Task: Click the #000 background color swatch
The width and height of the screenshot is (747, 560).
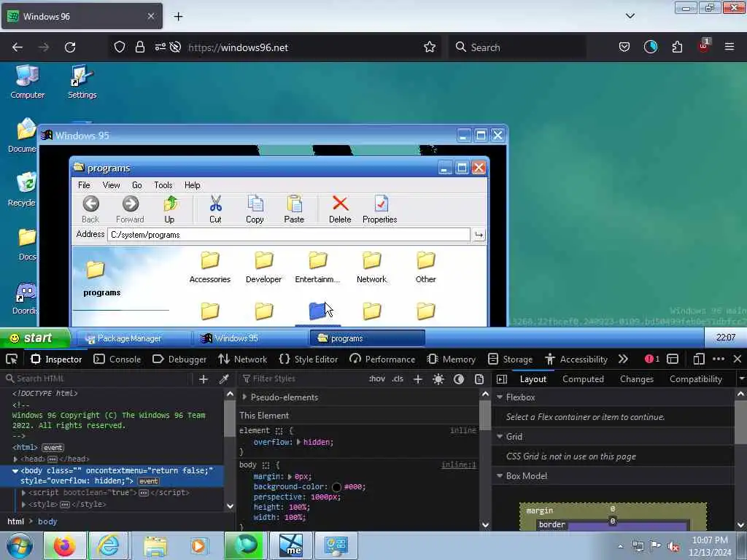Action: pos(336,486)
